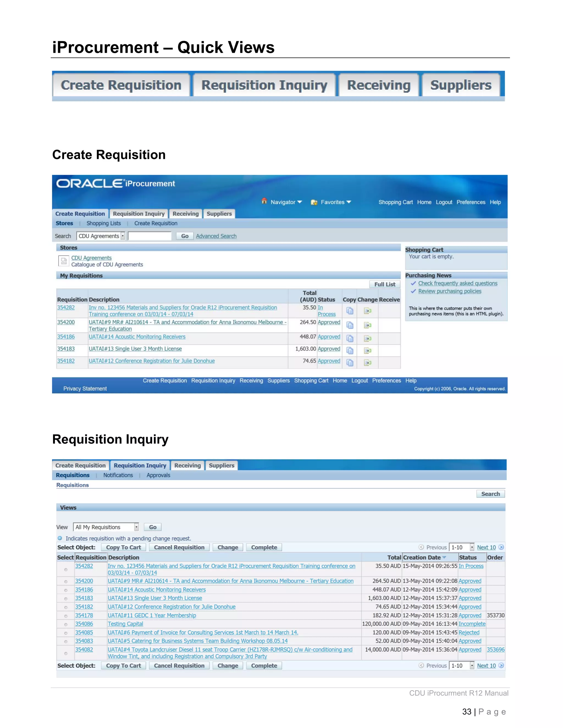Click the Go button beside View dropdown

pos(152,527)
